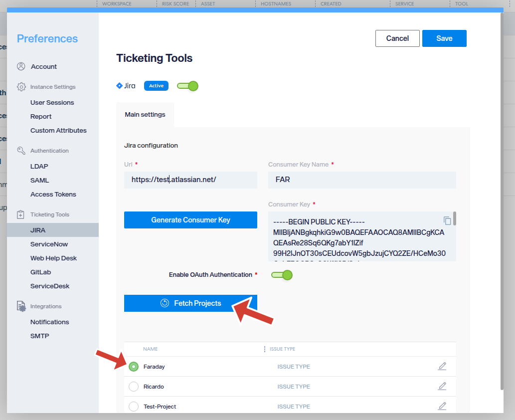This screenshot has height=420, width=515.
Task: Click the ASSET column header behind dialog
Action: (208, 3)
